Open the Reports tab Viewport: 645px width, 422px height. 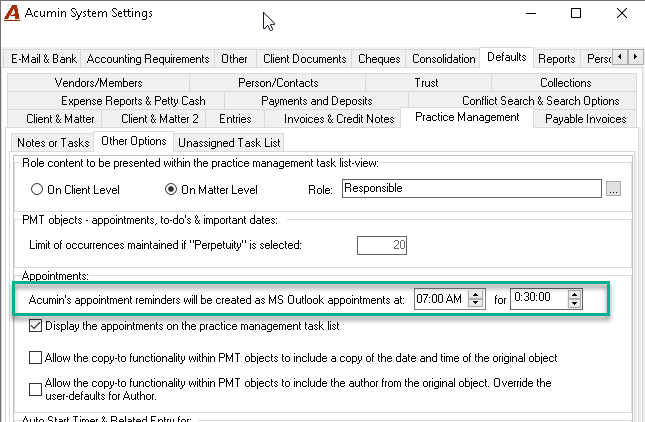pyautogui.click(x=557, y=59)
